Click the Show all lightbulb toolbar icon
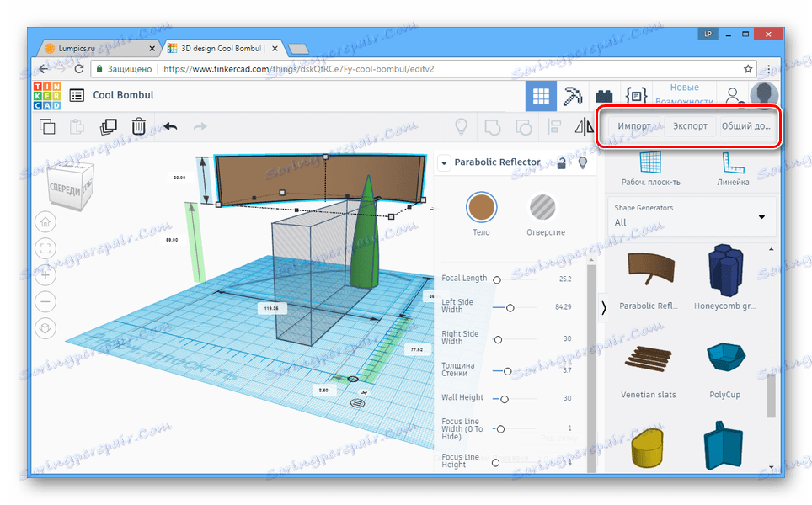Viewport: 812px width, 505px height. (x=461, y=126)
